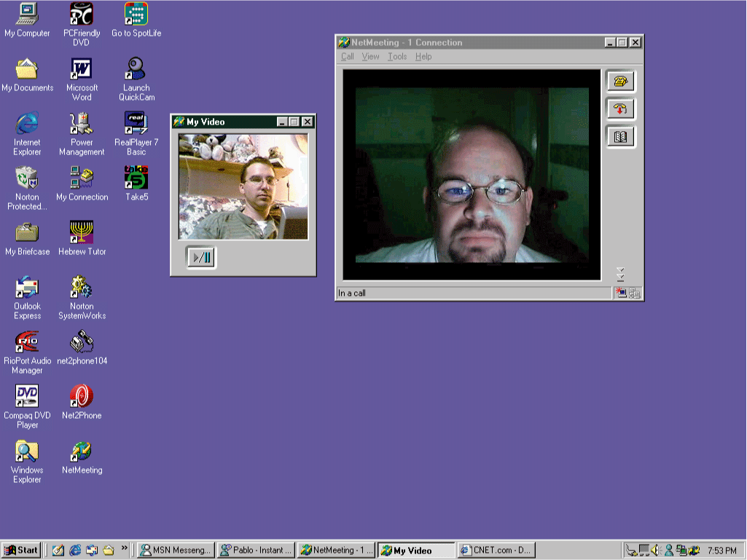Open the Start menu
This screenshot has width=747, height=560.
pyautogui.click(x=21, y=550)
